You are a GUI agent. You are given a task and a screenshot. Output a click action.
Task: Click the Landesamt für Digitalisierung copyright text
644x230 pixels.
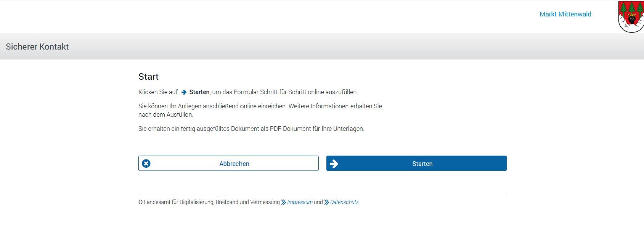[209, 202]
